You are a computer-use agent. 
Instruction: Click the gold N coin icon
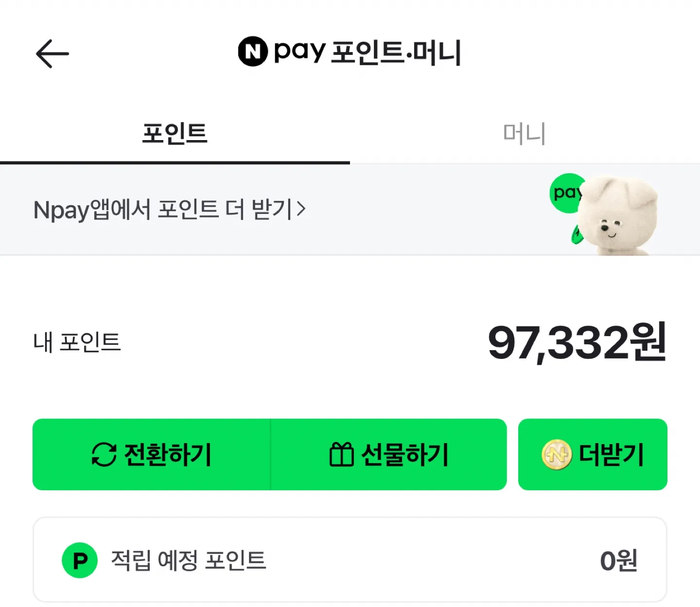(557, 454)
